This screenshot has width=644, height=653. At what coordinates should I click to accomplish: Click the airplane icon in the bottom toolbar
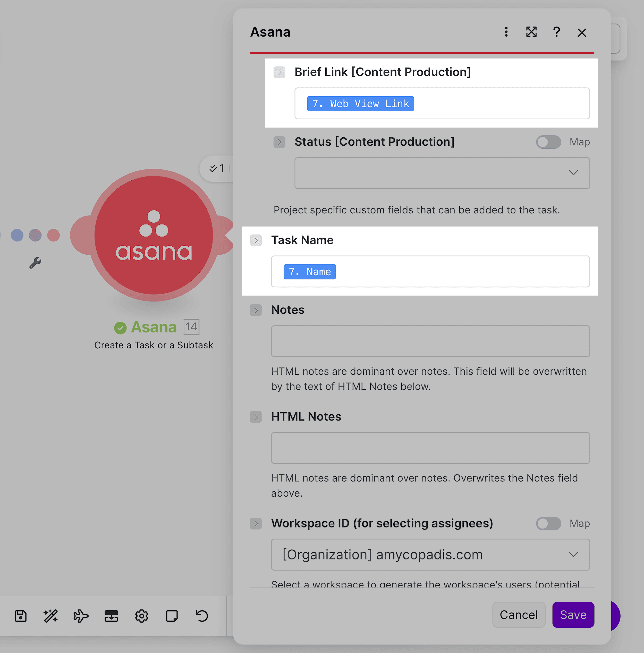(x=81, y=615)
